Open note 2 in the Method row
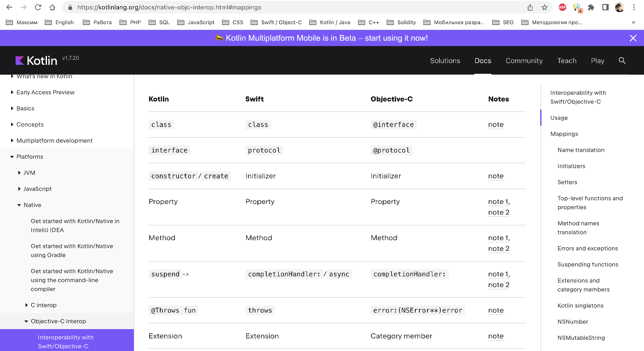The image size is (644, 351). (499, 249)
